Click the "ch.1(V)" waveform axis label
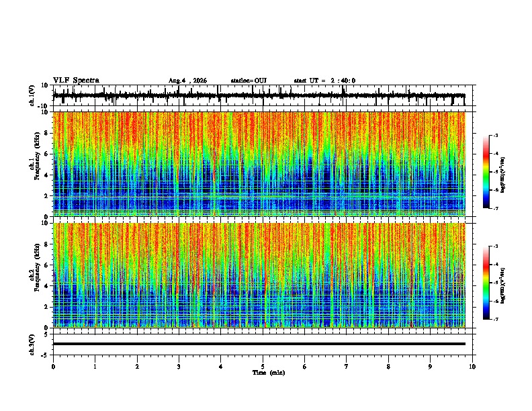 [32, 95]
